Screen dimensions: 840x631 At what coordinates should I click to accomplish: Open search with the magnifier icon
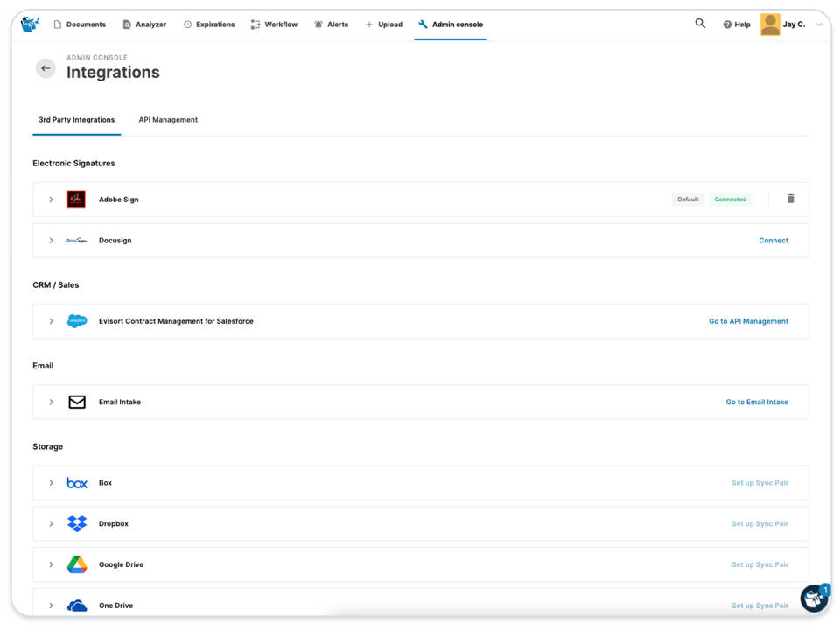pos(700,24)
